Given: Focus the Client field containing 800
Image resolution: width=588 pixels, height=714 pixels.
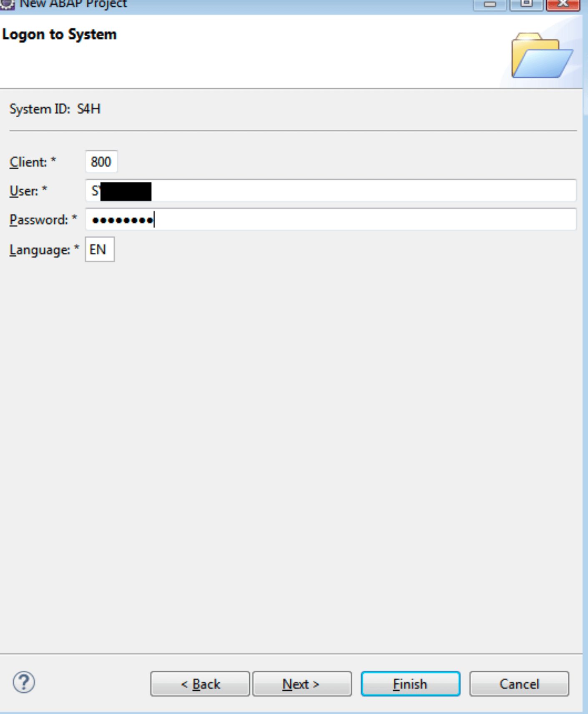Looking at the screenshot, I should [101, 162].
